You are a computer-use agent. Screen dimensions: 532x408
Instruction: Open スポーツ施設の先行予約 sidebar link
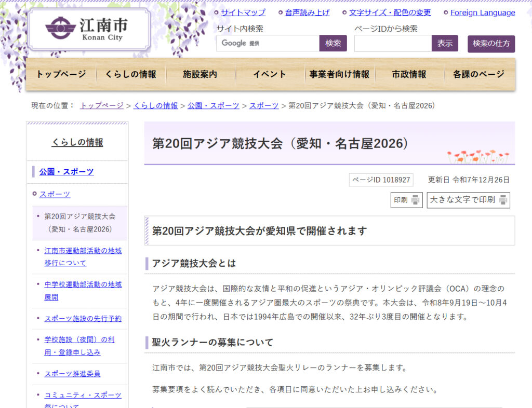coord(83,318)
